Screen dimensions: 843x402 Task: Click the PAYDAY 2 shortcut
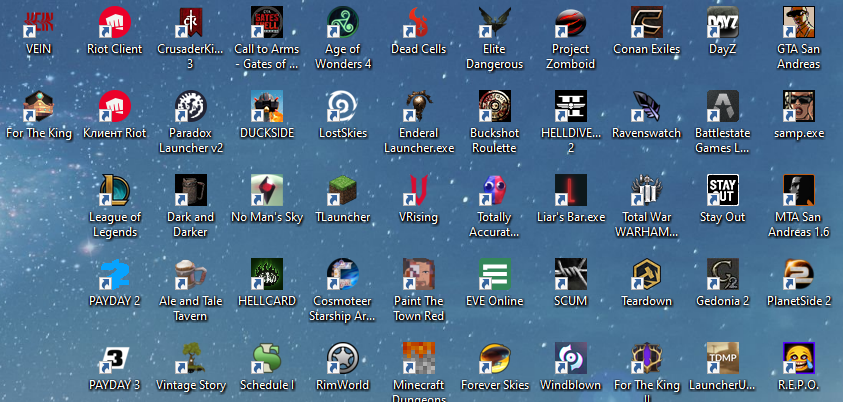115,274
